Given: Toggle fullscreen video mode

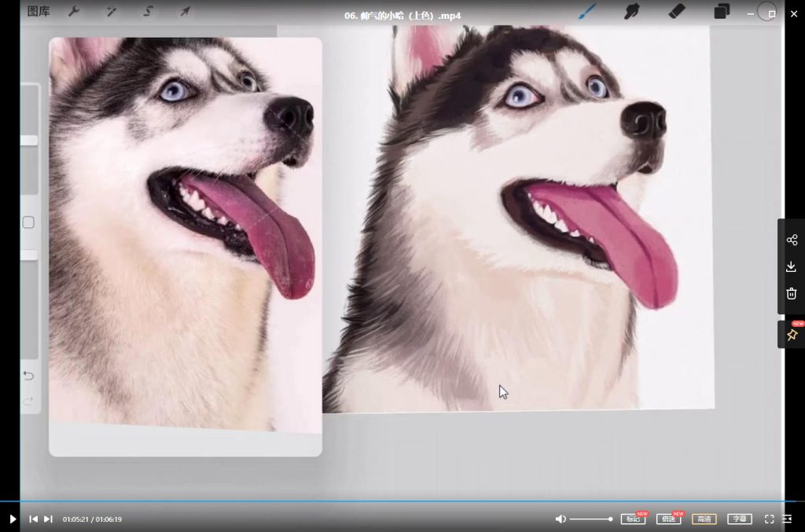Looking at the screenshot, I should (x=769, y=519).
